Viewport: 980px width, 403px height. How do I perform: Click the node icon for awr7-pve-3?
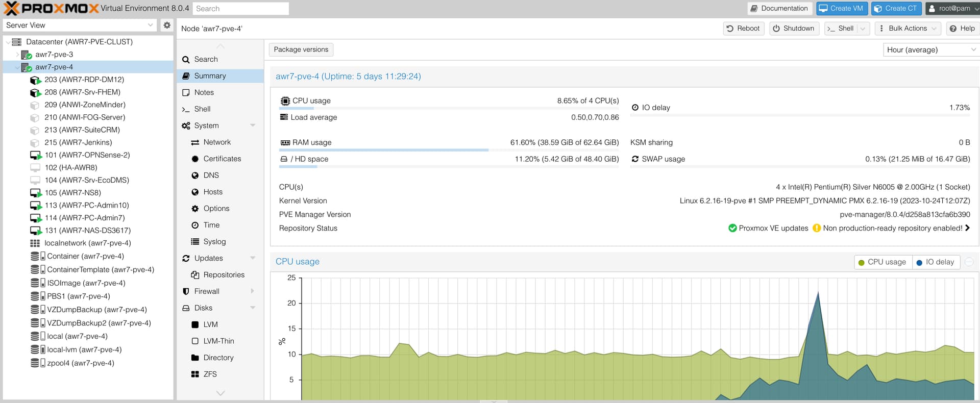coord(27,55)
